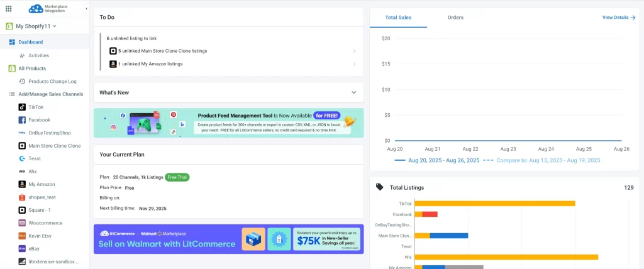Select the Dashboard icon in sidebar

click(x=12, y=42)
